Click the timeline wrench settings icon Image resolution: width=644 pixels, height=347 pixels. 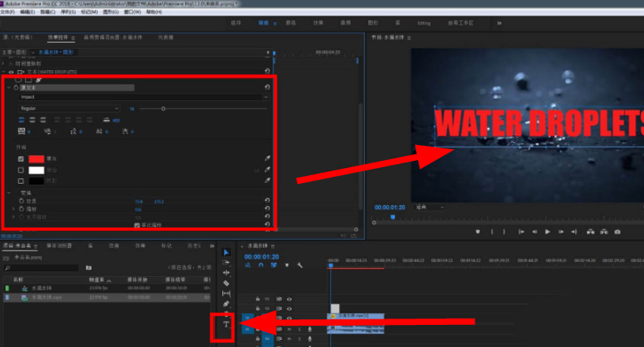coord(298,266)
